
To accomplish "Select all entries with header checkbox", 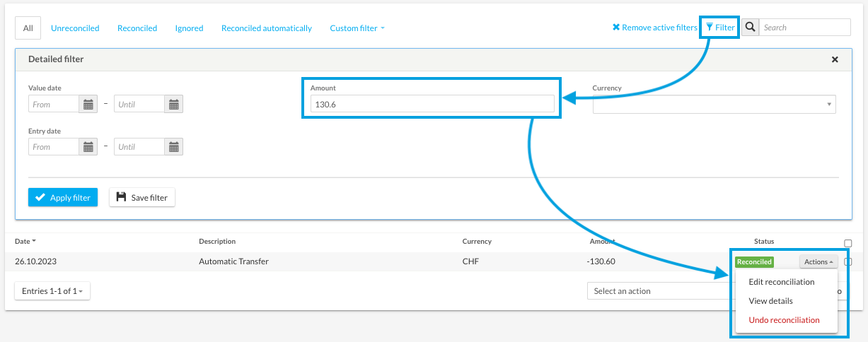I will [x=848, y=243].
